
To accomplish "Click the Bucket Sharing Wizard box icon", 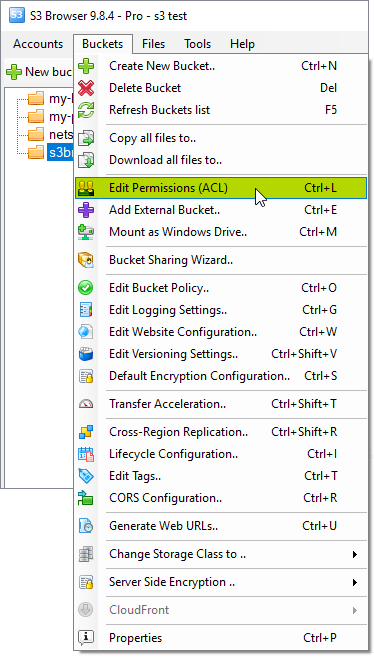I will tap(86, 260).
